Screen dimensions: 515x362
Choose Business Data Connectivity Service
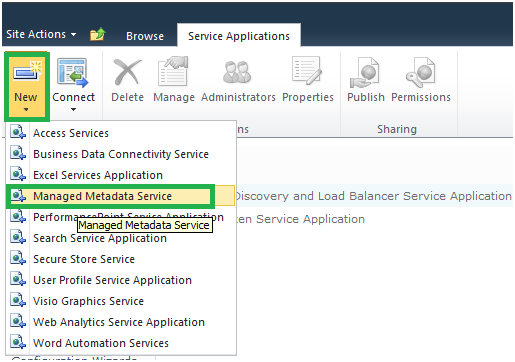tap(121, 154)
